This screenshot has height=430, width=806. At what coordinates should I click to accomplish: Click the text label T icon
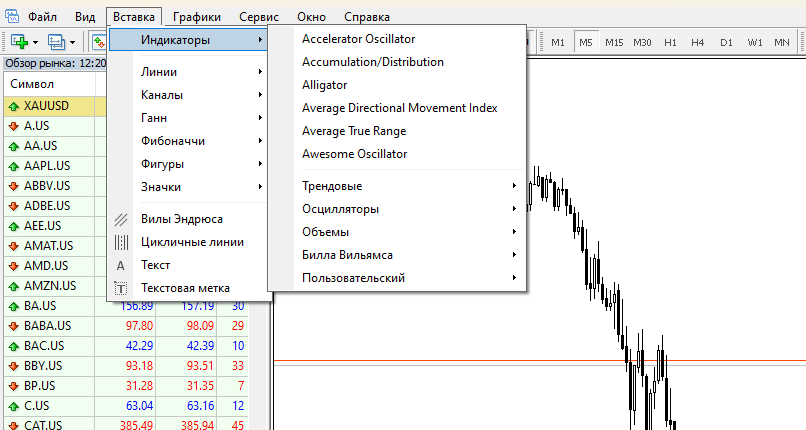121,288
